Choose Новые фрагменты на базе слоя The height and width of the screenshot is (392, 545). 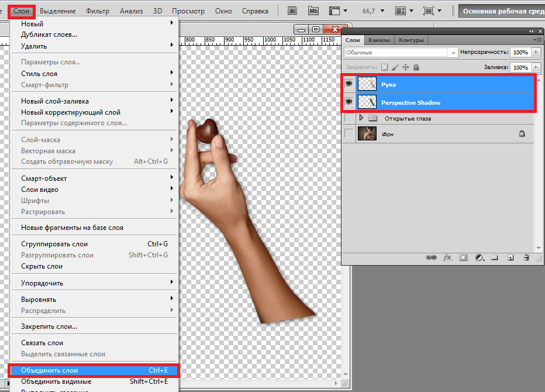click(x=95, y=228)
